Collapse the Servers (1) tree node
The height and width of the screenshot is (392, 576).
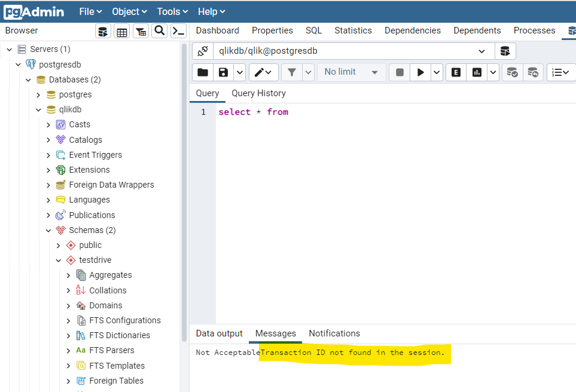click(x=10, y=49)
